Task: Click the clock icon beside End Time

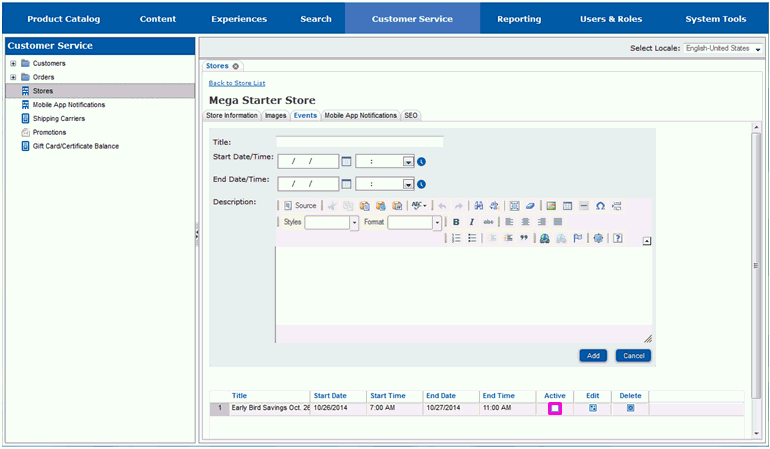Action: 421,184
